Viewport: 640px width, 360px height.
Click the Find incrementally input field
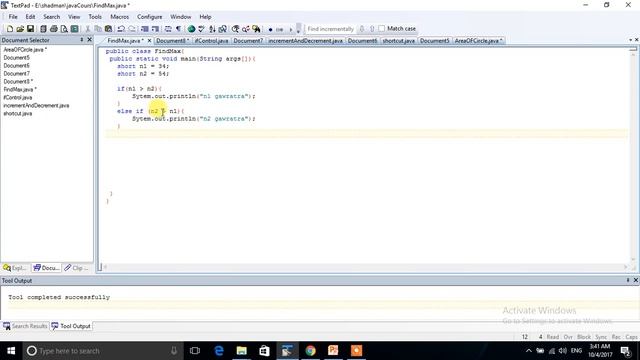click(331, 29)
